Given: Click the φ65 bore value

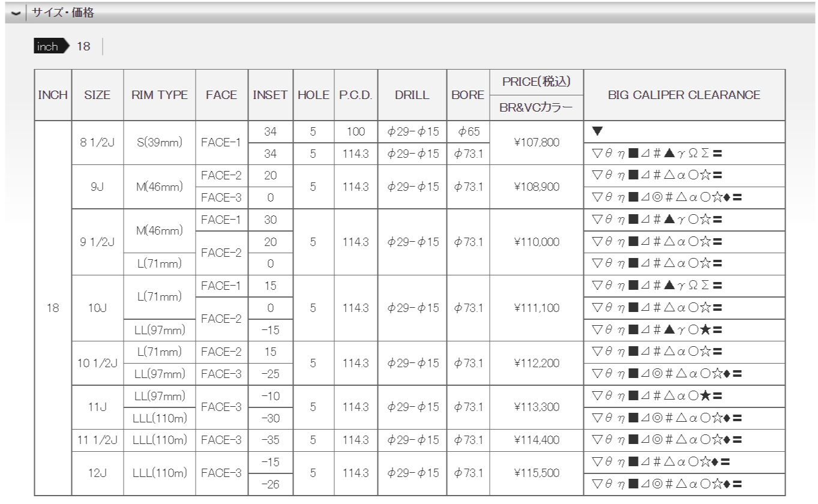Looking at the screenshot, I should 468,131.
